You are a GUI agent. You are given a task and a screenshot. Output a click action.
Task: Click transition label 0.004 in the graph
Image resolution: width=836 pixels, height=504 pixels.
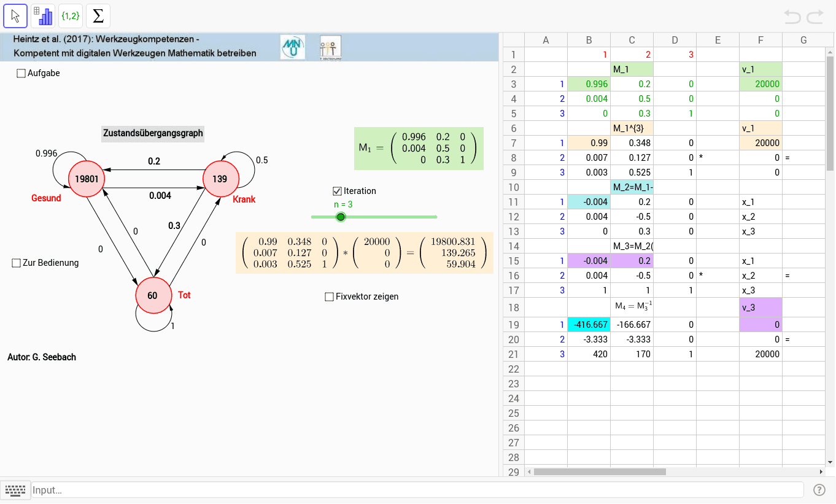pyautogui.click(x=160, y=196)
